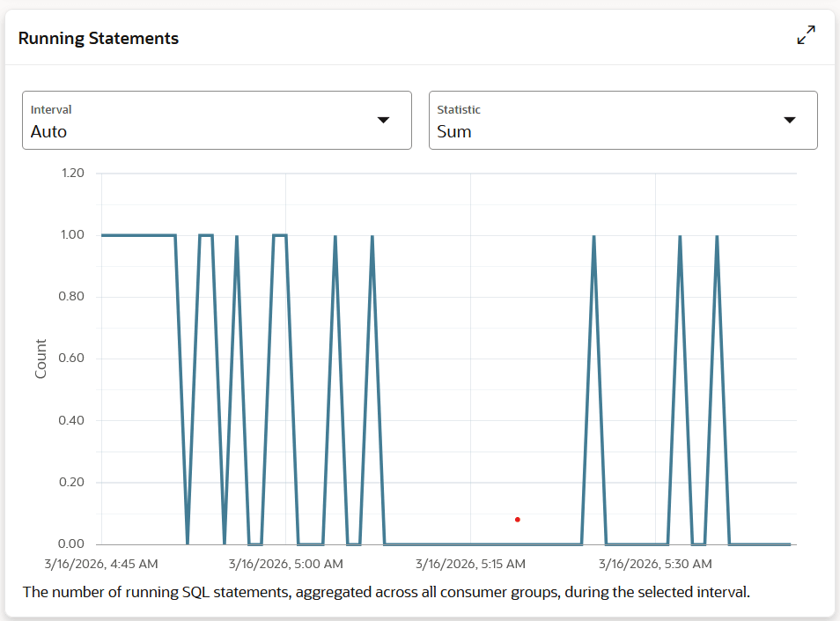The image size is (840, 621).
Task: Click the long zero-value line after 5:15 AM
Action: [x=483, y=544]
